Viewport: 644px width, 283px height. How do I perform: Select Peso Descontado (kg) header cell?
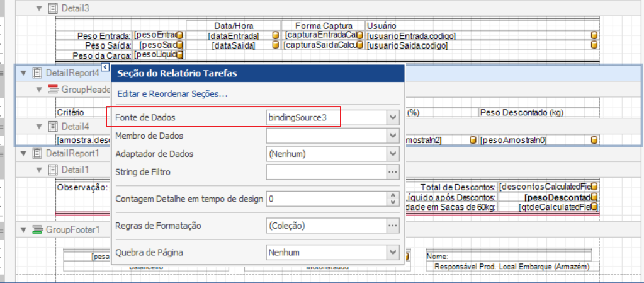click(x=539, y=112)
